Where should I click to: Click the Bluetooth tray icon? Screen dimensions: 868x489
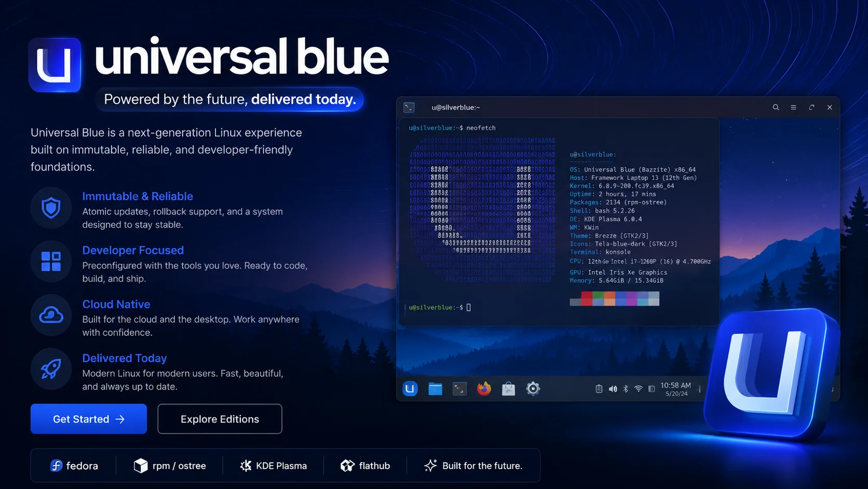[x=626, y=389]
